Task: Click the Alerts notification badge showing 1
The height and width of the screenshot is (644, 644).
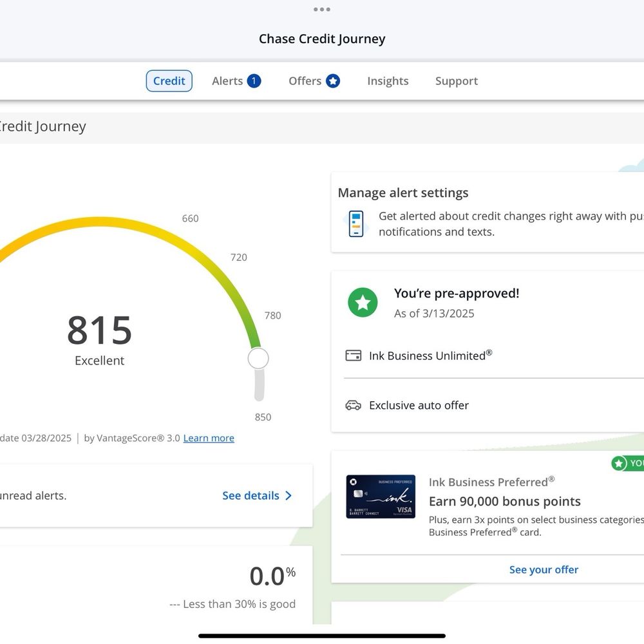Action: pos(254,81)
